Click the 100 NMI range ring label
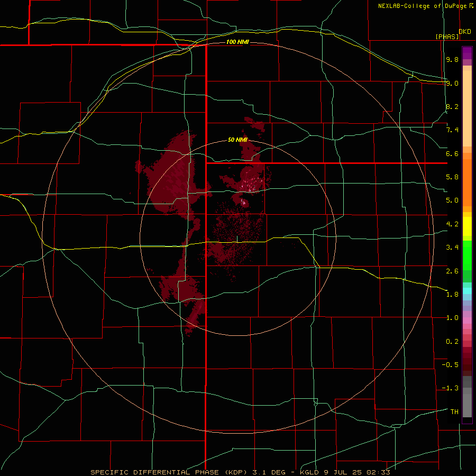The width and height of the screenshot is (476, 476). coord(237,42)
